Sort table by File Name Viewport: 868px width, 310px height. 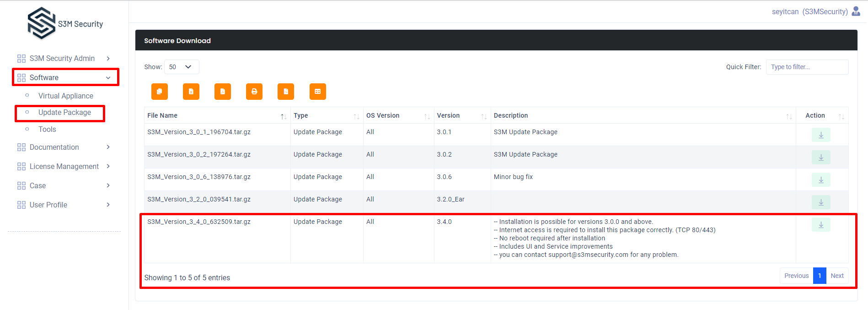tap(284, 116)
